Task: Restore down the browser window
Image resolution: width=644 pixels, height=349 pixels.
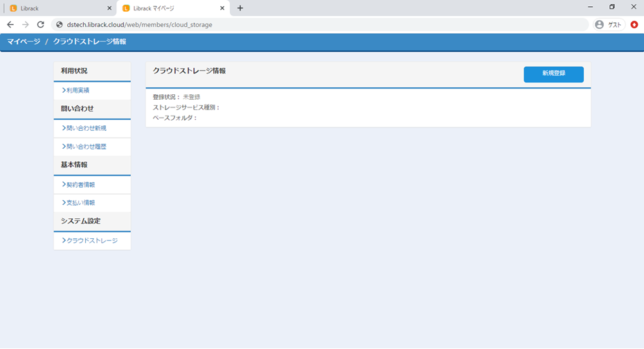Action: coord(612,7)
